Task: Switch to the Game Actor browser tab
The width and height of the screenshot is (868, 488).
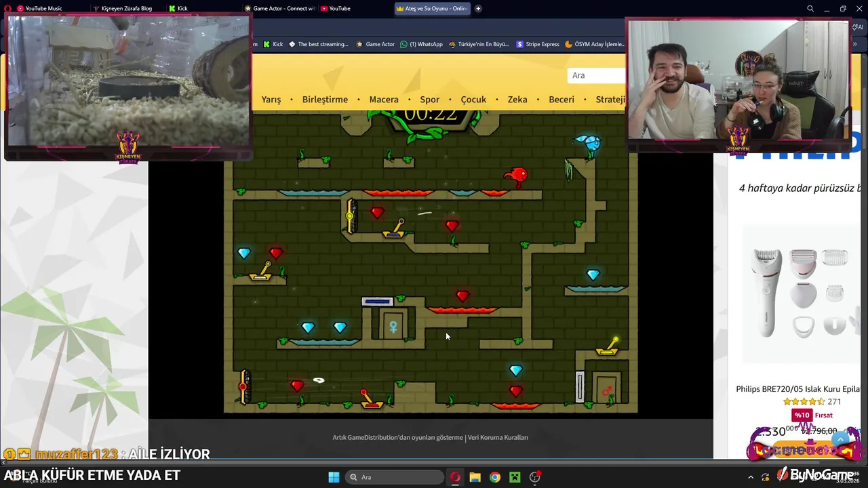Action: pyautogui.click(x=280, y=8)
